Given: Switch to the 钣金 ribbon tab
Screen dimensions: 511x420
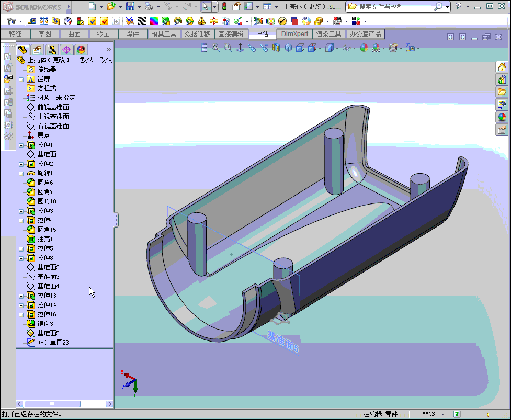Looking at the screenshot, I should [x=104, y=34].
